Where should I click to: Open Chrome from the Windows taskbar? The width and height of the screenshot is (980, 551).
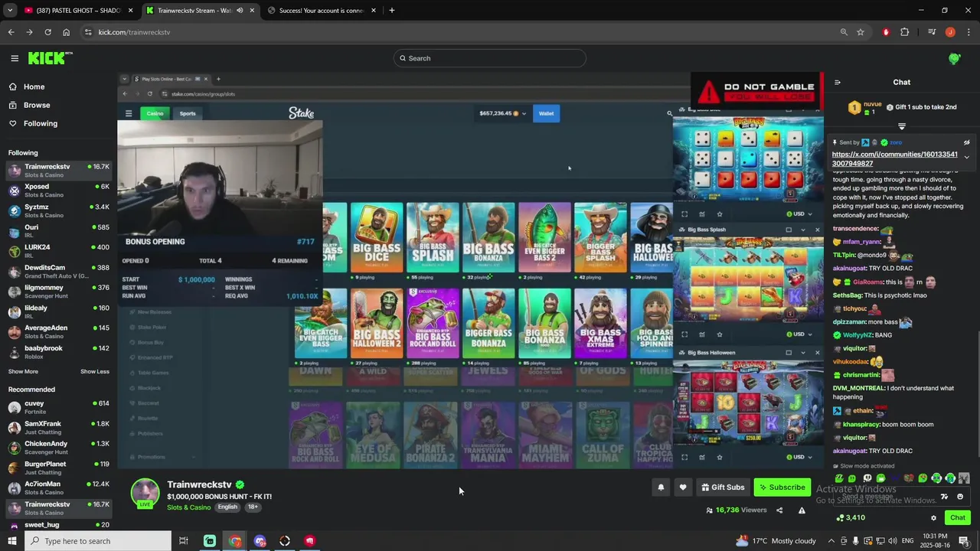[234, 541]
